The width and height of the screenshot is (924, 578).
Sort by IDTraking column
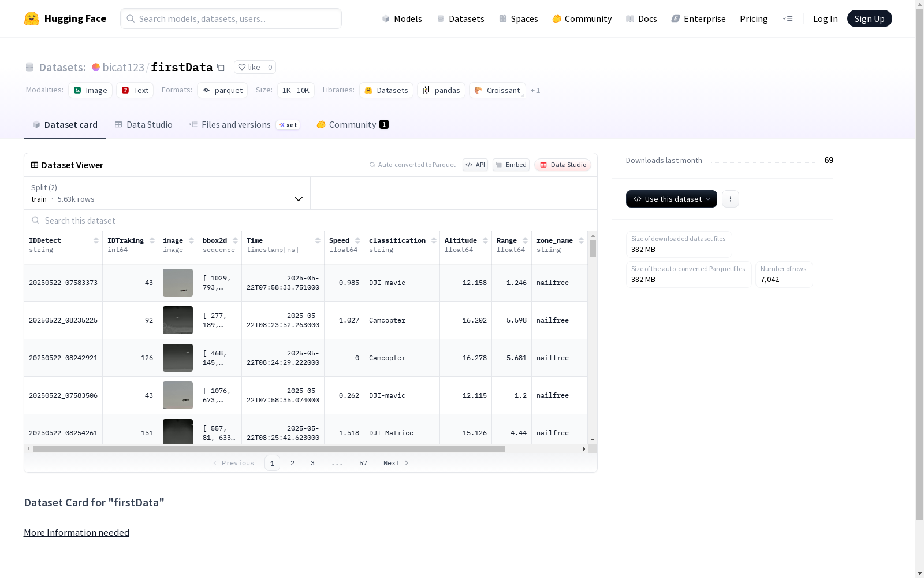152,240
